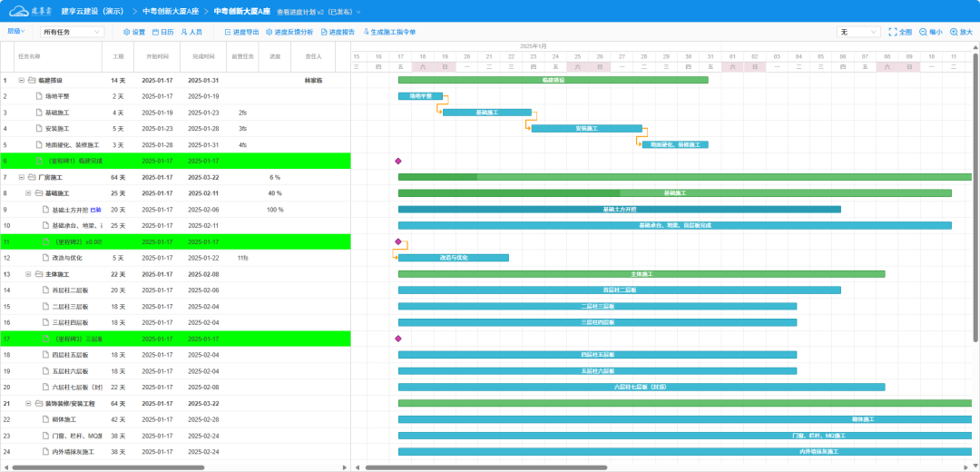Screen dimensions: 980x472
Task: Zoom in the Gantt chart with 放大
Action: tap(960, 32)
